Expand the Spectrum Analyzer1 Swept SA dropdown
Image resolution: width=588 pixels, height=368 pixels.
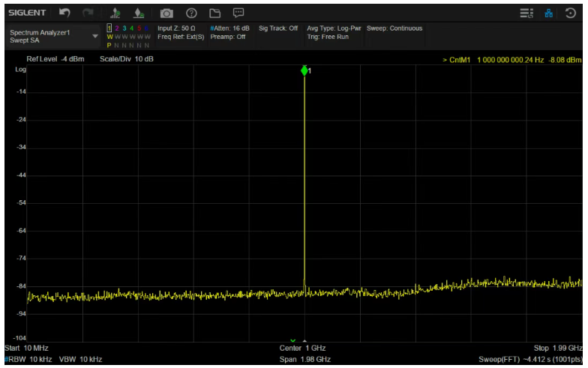(x=94, y=36)
